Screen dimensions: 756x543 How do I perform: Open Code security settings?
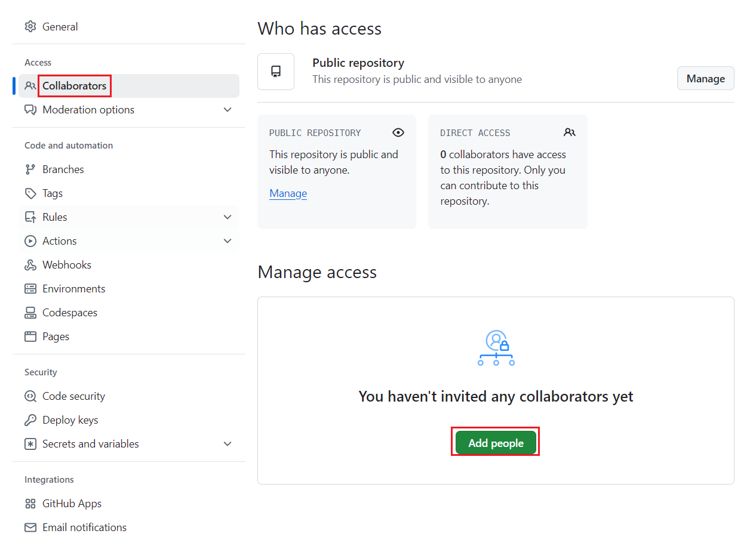tap(129, 396)
